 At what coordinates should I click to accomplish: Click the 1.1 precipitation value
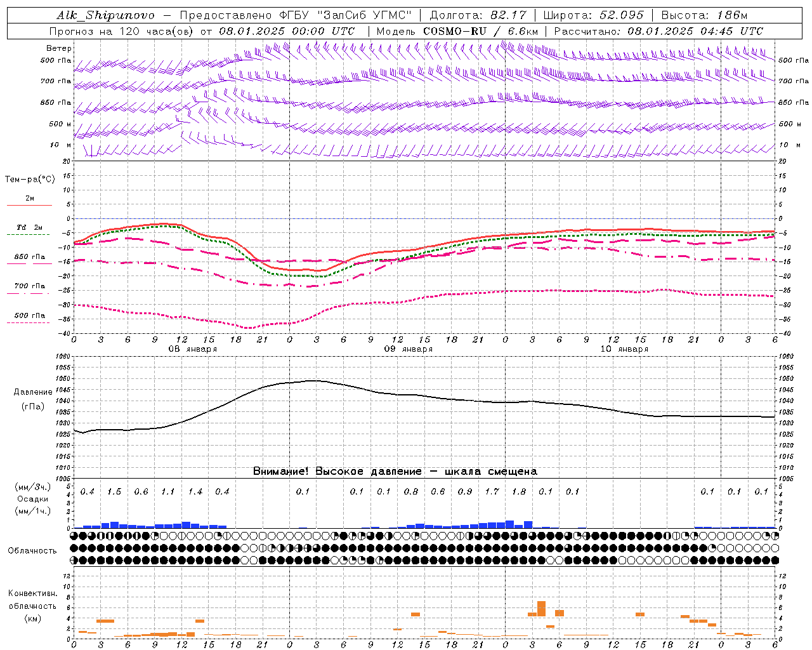click(168, 492)
